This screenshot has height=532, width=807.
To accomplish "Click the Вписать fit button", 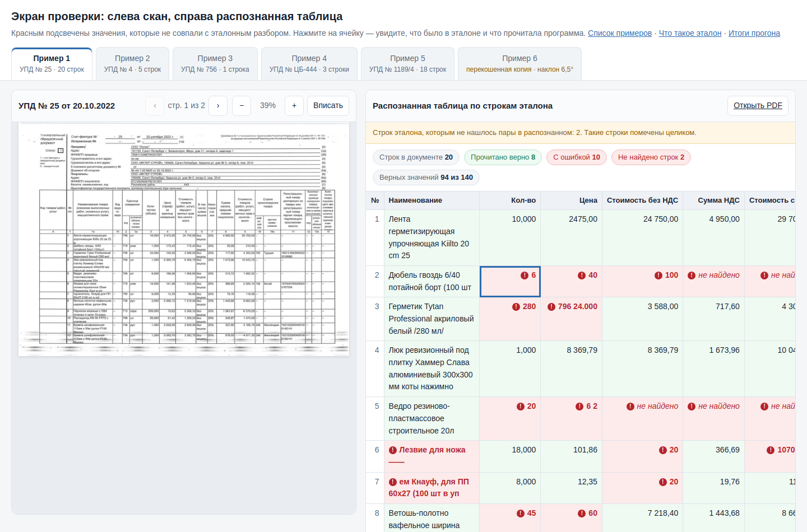I will pyautogui.click(x=328, y=105).
